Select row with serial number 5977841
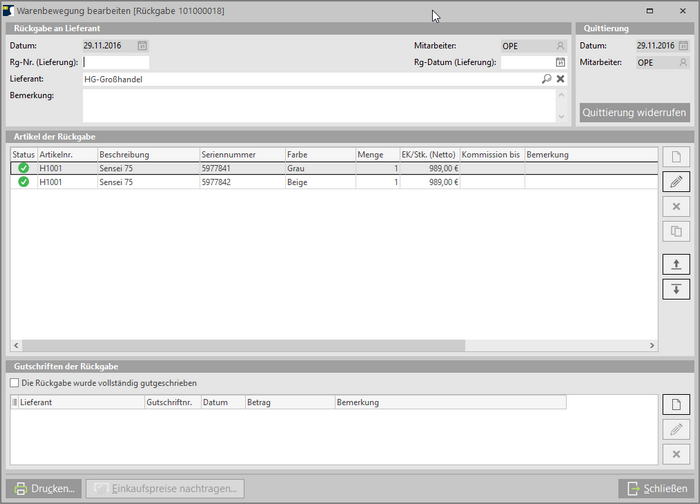700x504 pixels. click(240, 169)
